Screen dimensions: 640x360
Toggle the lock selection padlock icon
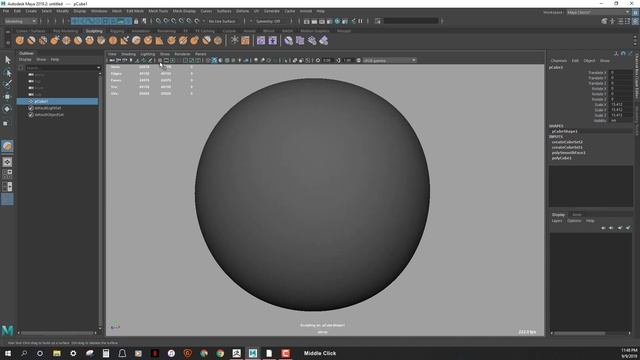coord(136,21)
